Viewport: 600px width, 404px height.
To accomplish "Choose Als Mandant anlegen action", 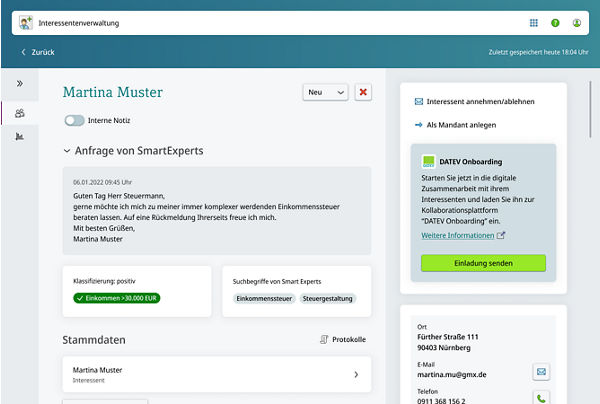I will 460,125.
